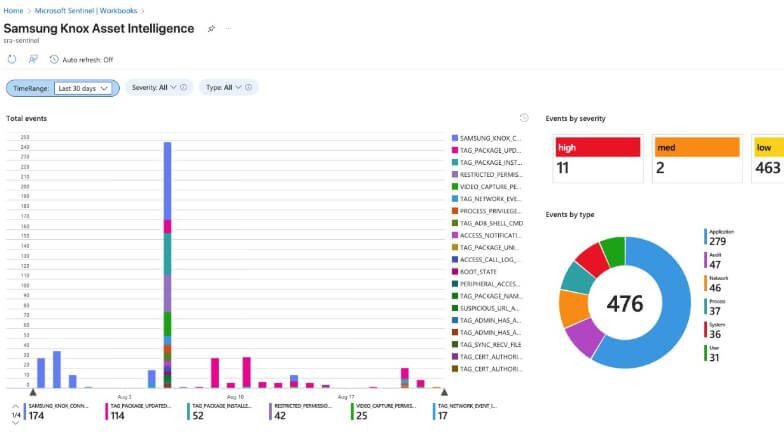Screen dimensions: 784x441
Task: Go to Home in the breadcrumb
Action: point(13,9)
